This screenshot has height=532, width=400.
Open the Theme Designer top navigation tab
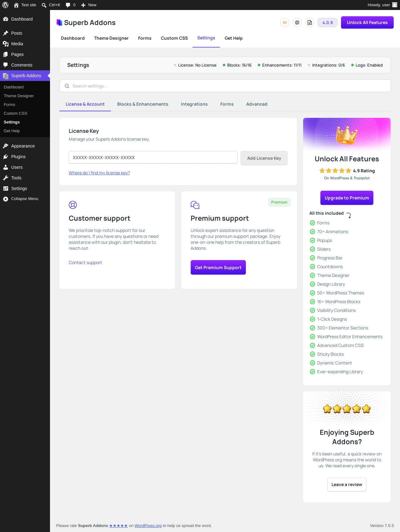[111, 38]
